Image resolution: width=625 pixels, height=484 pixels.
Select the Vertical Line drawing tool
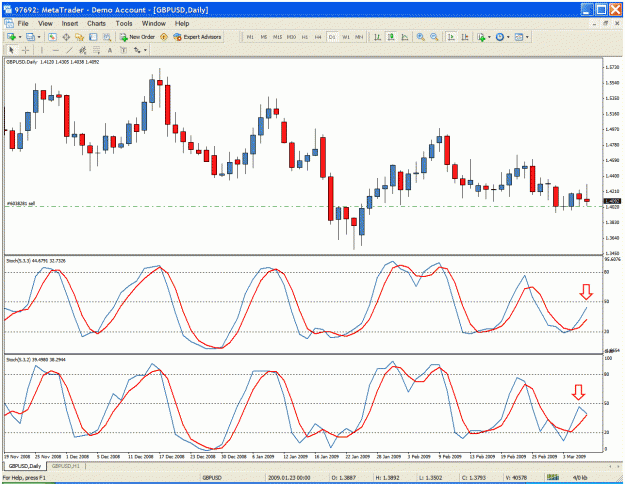pos(42,50)
